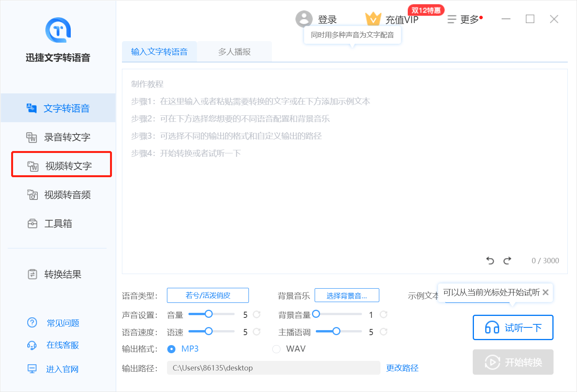The image size is (577, 392).
Task: Open the 选择背景音... background music selector
Action: coord(347,295)
